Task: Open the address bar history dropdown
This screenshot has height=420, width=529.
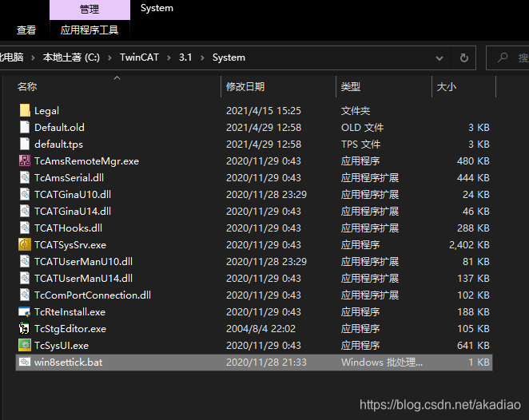Action: coord(440,58)
